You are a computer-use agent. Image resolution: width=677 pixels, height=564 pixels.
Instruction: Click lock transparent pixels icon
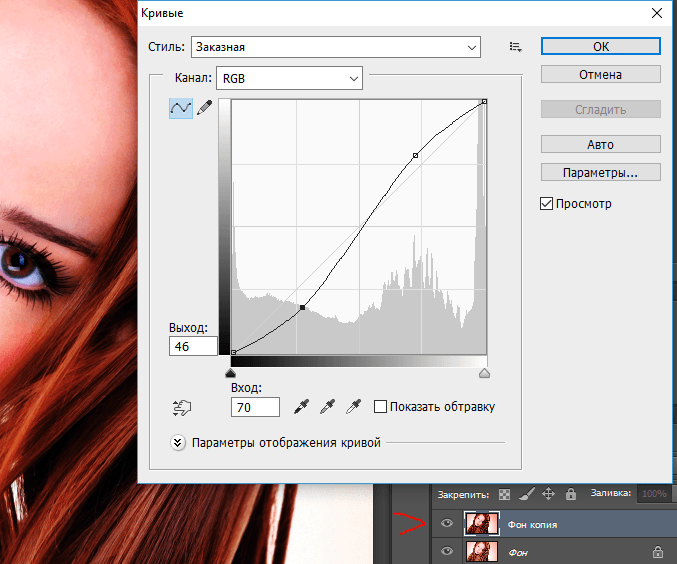[x=504, y=494]
